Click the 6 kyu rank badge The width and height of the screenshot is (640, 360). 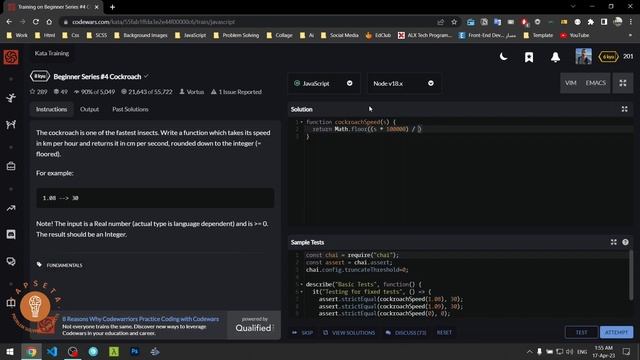coord(608,57)
